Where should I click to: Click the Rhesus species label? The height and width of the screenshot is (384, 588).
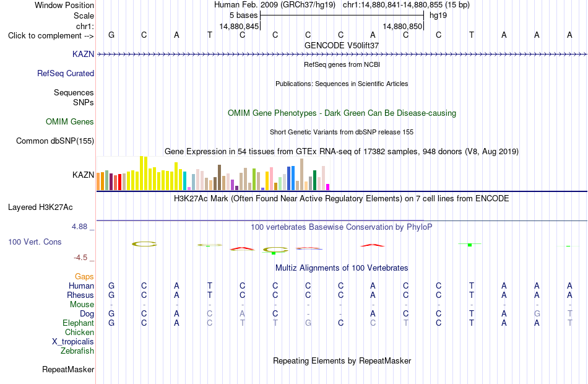click(80, 295)
